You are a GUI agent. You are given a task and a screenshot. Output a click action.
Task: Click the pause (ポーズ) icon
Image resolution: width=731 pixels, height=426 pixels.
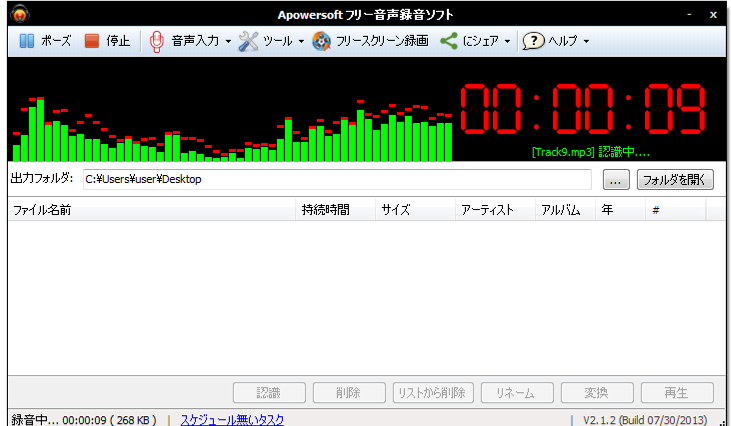click(x=27, y=41)
